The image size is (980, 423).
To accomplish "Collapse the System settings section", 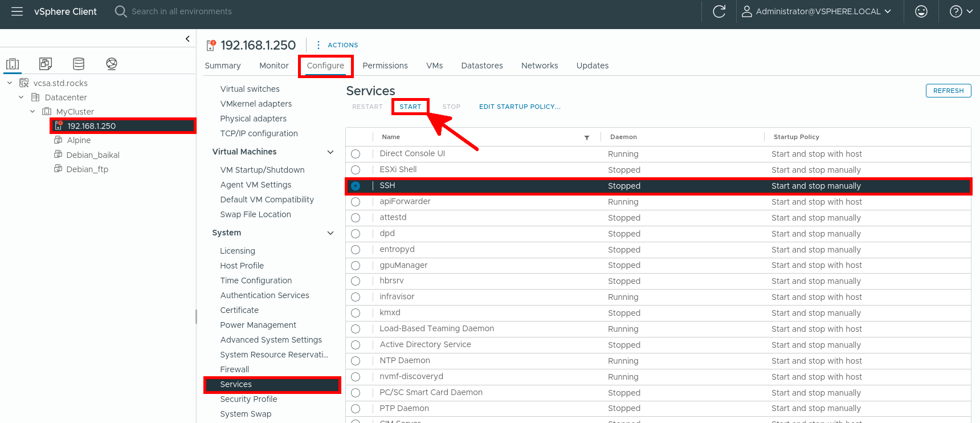I will (330, 233).
